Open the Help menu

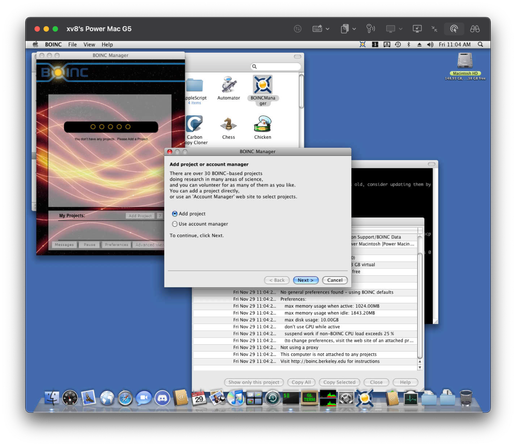pos(107,44)
